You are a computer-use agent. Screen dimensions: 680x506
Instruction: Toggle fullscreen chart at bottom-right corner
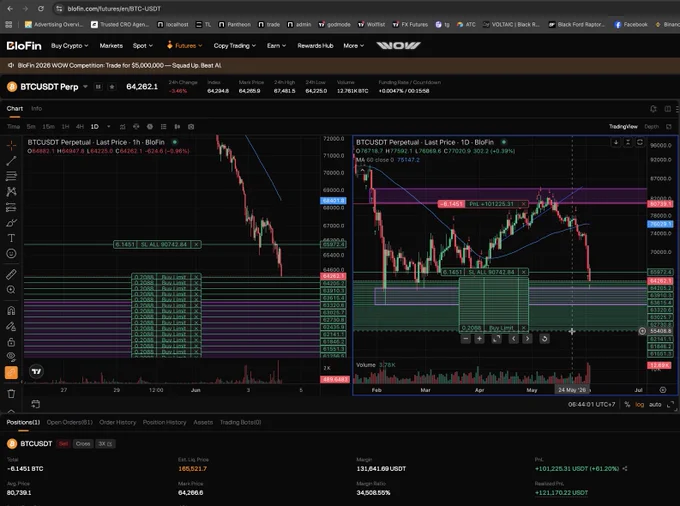click(670, 405)
